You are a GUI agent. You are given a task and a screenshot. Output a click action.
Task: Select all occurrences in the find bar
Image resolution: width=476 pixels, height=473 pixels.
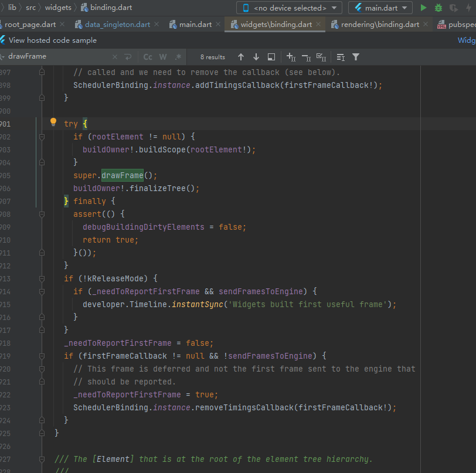pos(321,57)
